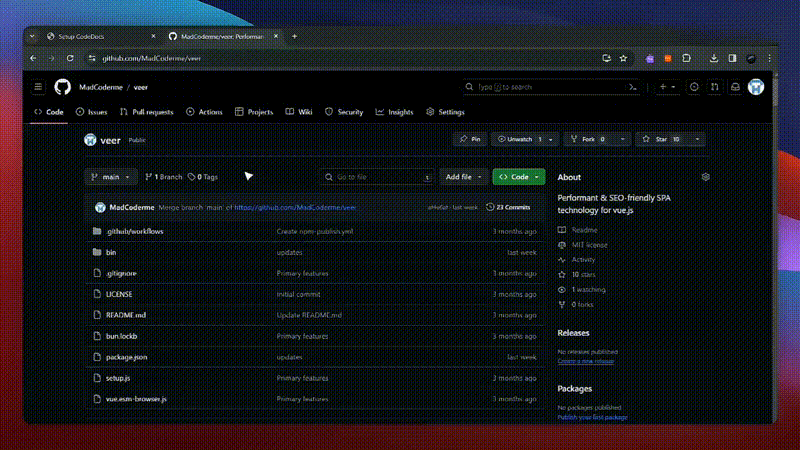The image size is (800, 450).
Task: Click Publish your first package link
Action: 592,417
